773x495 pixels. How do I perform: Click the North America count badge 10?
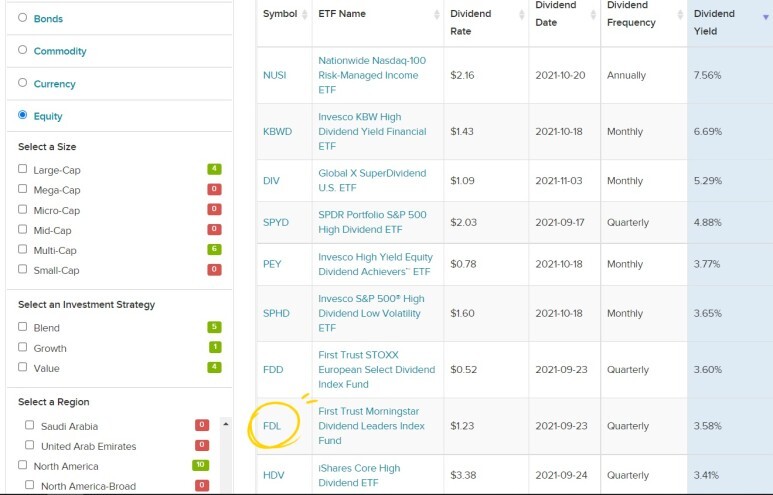(x=200, y=465)
